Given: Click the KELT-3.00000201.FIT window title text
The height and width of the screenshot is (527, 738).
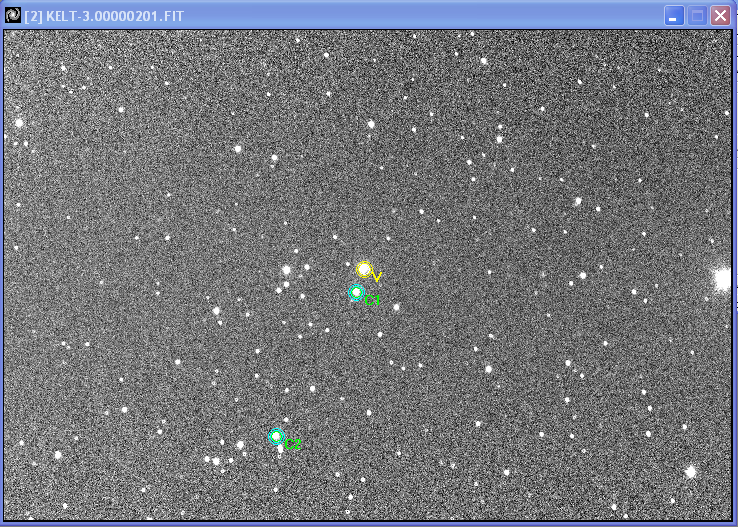Looking at the screenshot, I should (x=104, y=15).
